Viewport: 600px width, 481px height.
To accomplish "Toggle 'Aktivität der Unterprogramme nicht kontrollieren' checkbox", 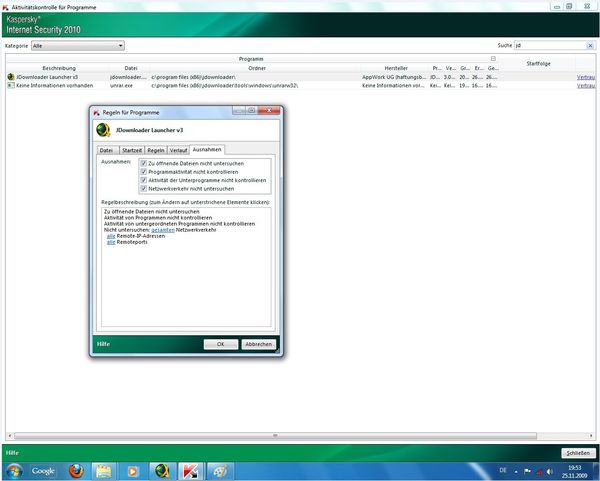I will [x=144, y=180].
